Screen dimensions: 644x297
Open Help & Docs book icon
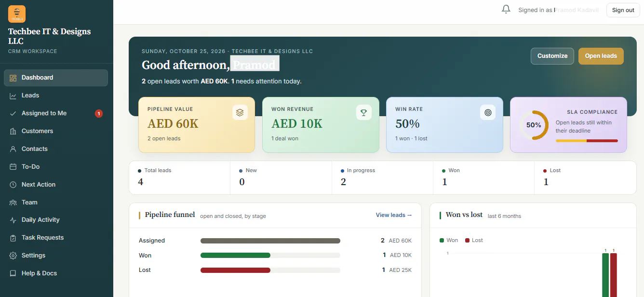pos(13,273)
